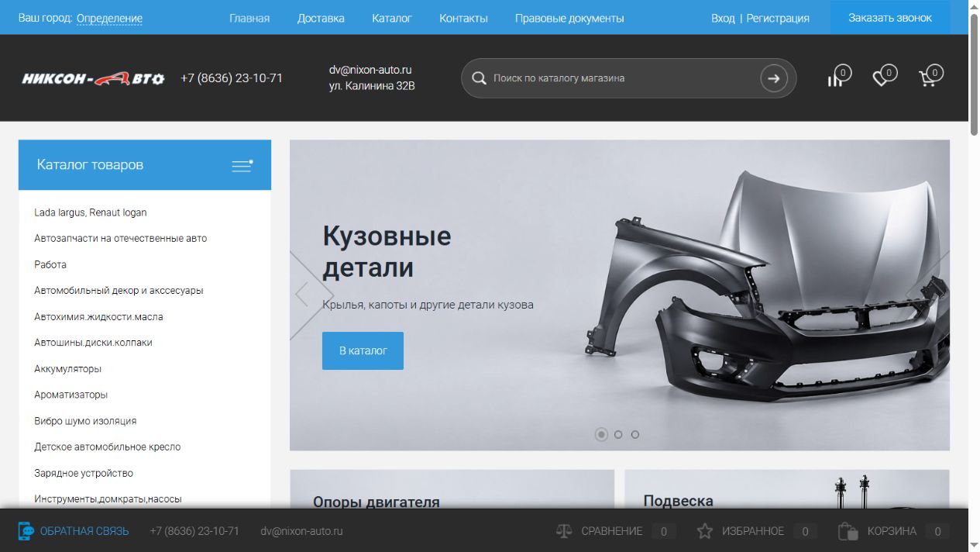980x552 pixels.
Task: Open category Автохимия.жидкости.масла
Action: tap(98, 316)
